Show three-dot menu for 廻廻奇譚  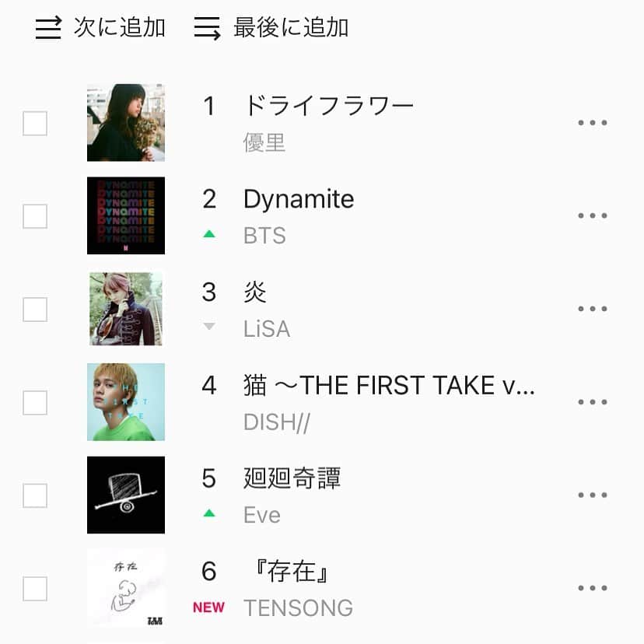tap(593, 495)
